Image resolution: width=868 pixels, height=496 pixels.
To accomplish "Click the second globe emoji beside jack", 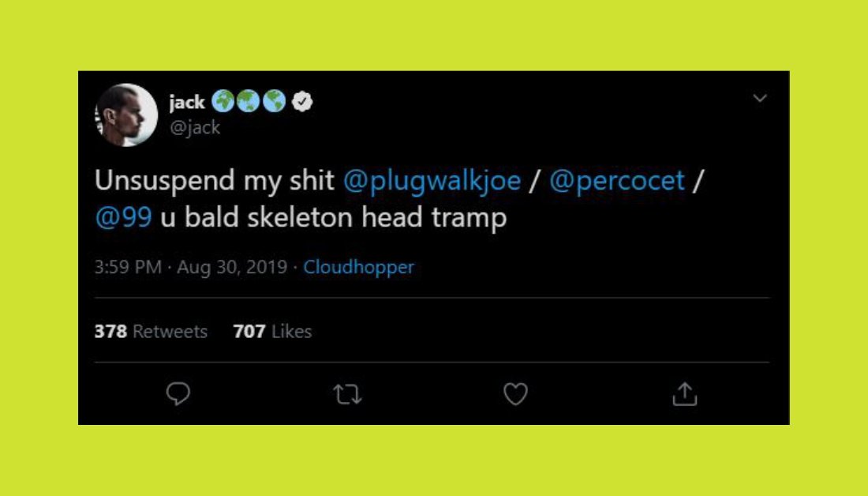I will (248, 101).
